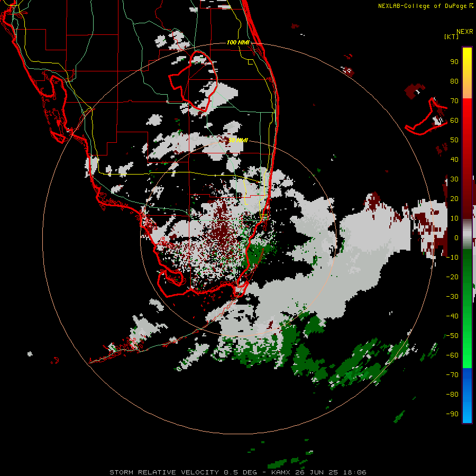Click the [KT] units label
476x476 pixels.
pos(452,36)
